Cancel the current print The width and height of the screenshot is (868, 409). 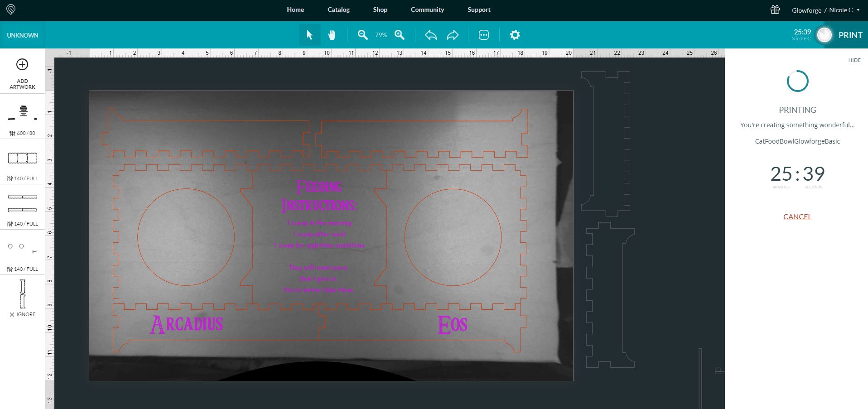tap(797, 217)
